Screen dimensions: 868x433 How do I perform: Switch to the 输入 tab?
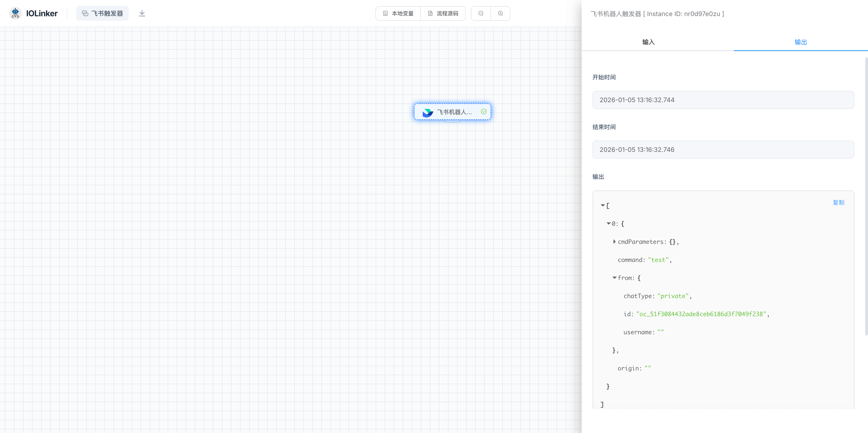pyautogui.click(x=648, y=42)
